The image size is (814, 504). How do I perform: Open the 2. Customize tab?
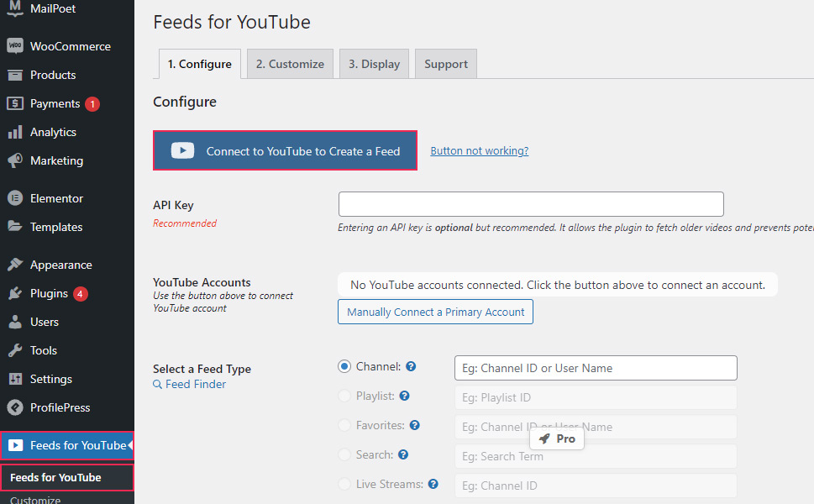(290, 64)
